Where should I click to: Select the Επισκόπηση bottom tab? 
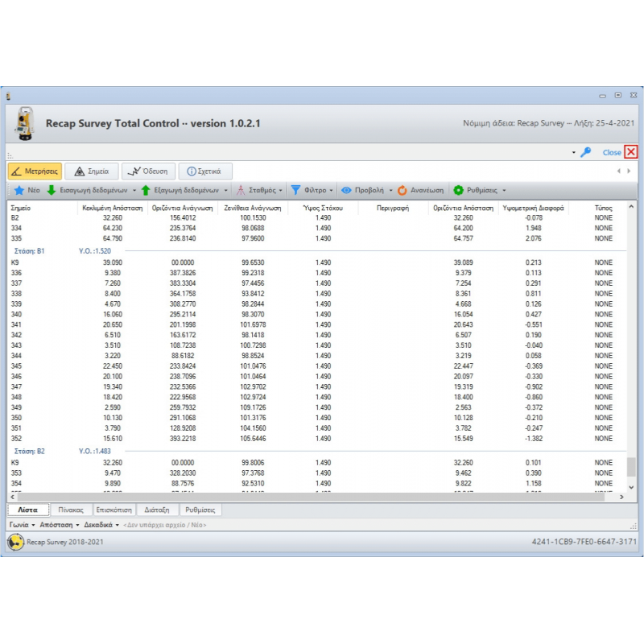(x=114, y=510)
